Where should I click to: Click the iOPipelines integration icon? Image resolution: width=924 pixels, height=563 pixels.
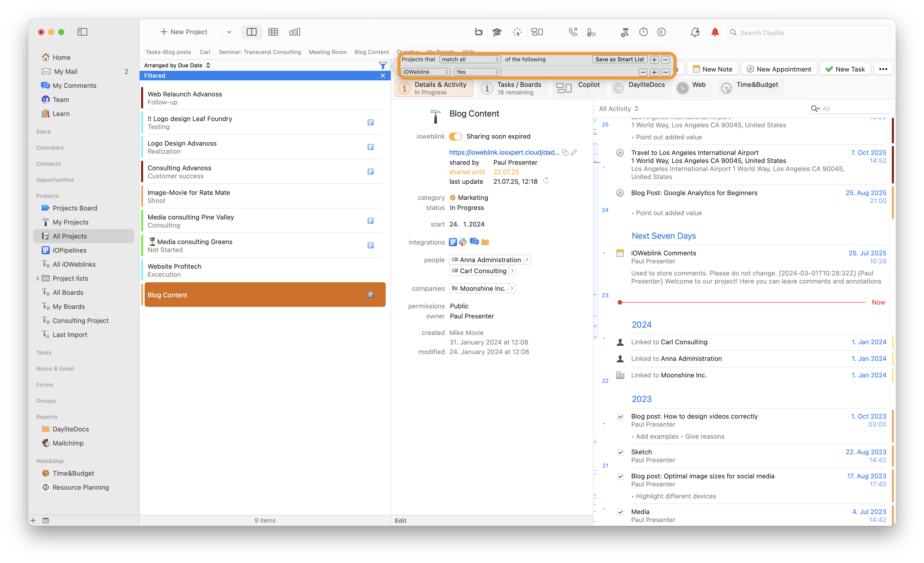(x=453, y=242)
